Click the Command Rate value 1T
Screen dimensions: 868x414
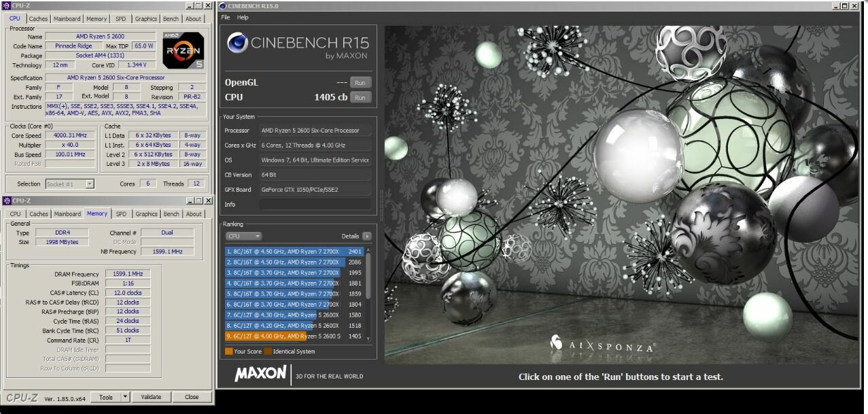pyautogui.click(x=128, y=340)
